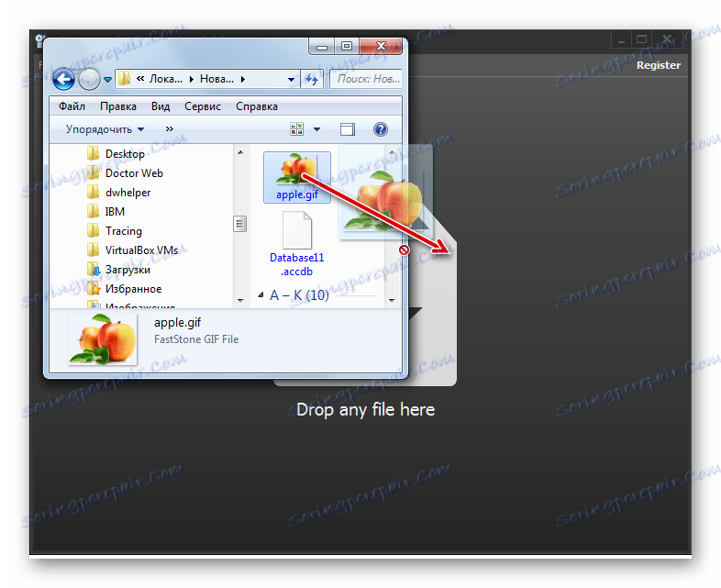Open the address bar history dropdown
Screen dimensions: 721x588
coord(291,79)
